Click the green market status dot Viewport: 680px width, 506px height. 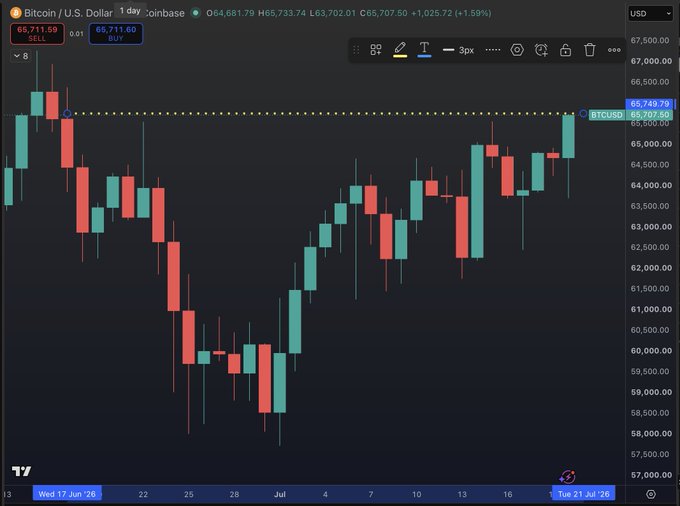[x=196, y=13]
